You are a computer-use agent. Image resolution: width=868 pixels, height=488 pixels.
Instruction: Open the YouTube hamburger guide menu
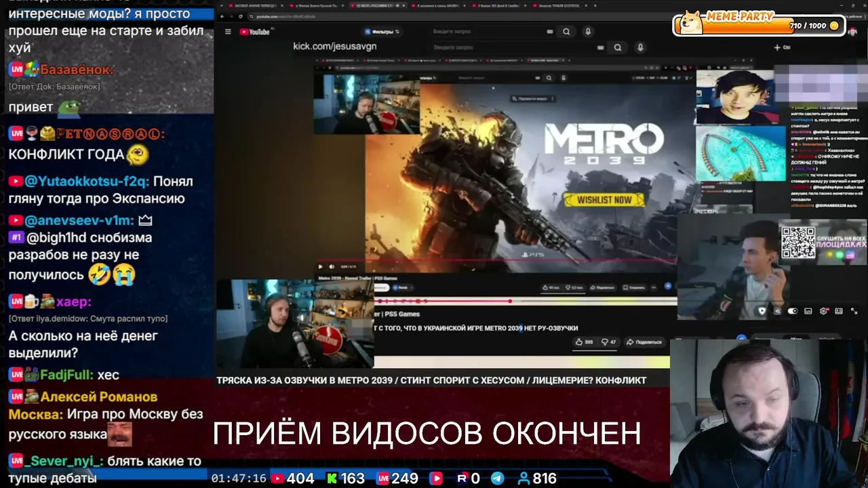[228, 32]
